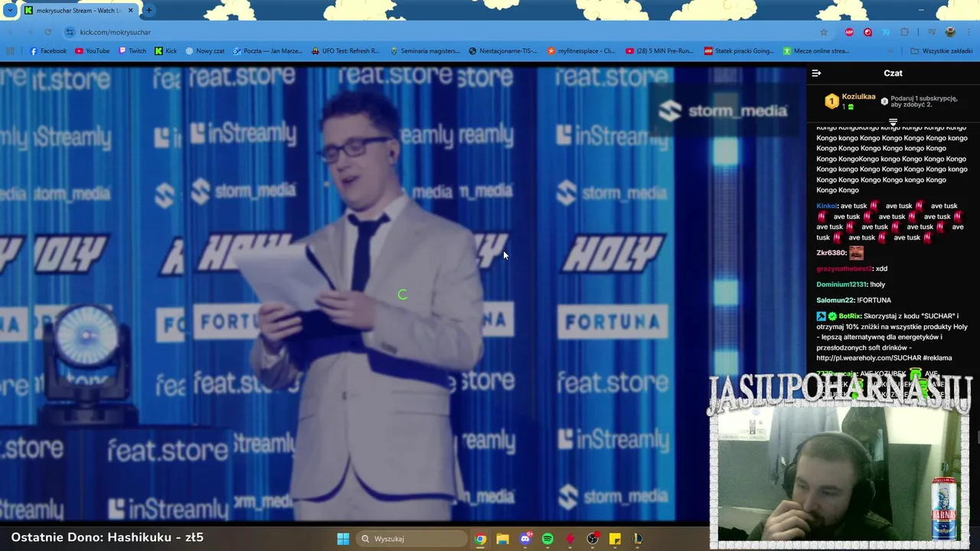Open the red diamond app in taskbar

point(570,539)
